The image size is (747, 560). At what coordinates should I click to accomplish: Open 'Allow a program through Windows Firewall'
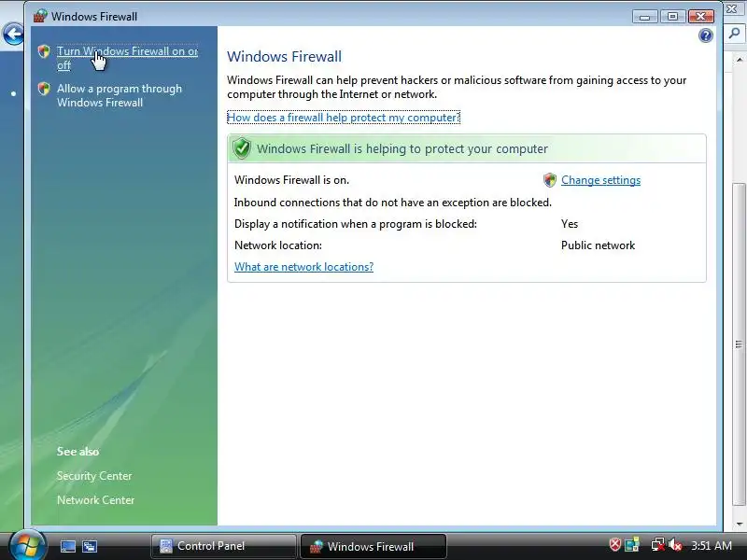120,95
